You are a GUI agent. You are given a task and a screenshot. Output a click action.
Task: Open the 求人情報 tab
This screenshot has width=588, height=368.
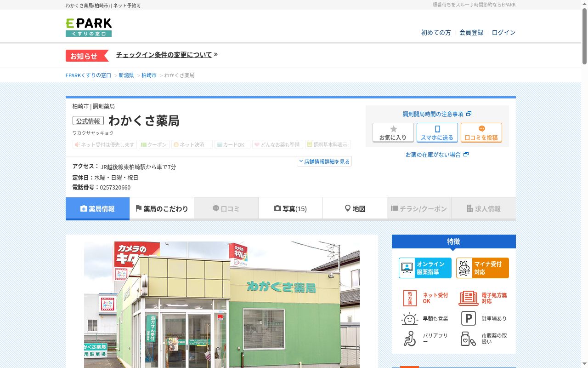click(x=483, y=208)
